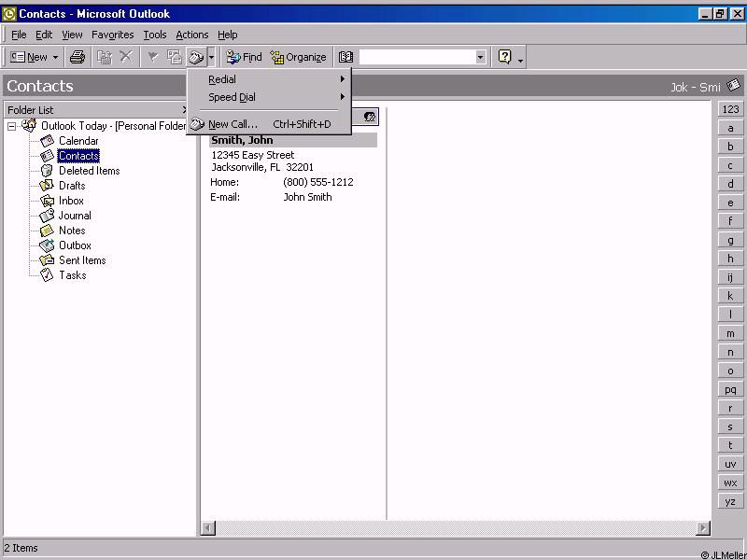Choose New Call from the dial menu
This screenshot has height=560, width=747.
pyautogui.click(x=233, y=124)
